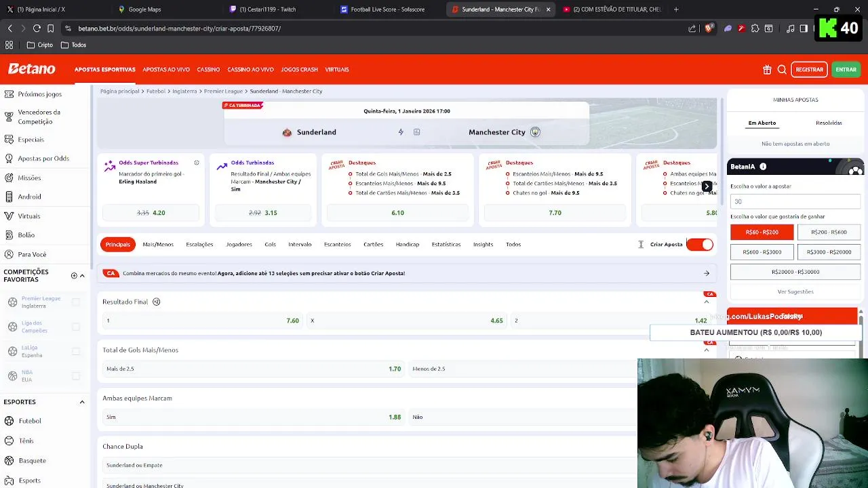868x488 pixels.
Task: Toggle the Criar Aposta switch
Action: (700, 245)
